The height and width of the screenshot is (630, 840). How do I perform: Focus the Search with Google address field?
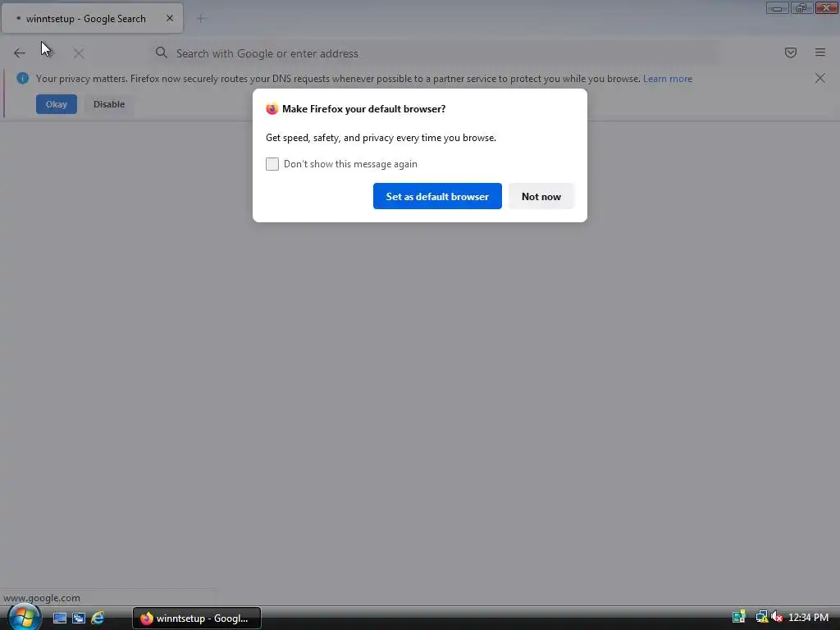(433, 53)
